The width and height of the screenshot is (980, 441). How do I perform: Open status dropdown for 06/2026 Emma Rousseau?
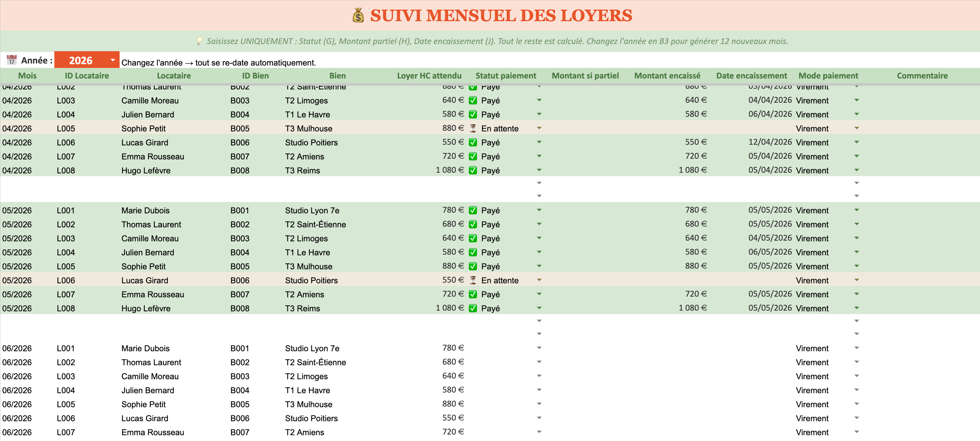pyautogui.click(x=539, y=432)
